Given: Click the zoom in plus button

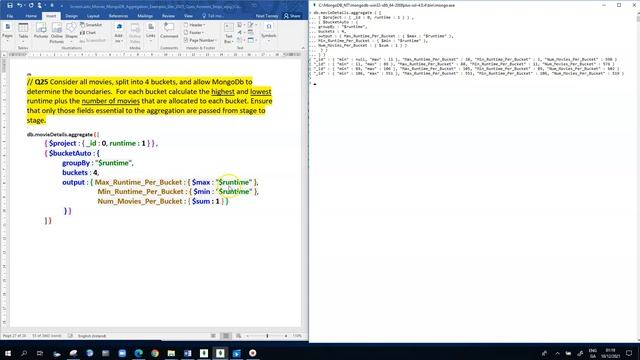Looking at the screenshot, I should point(286,336).
